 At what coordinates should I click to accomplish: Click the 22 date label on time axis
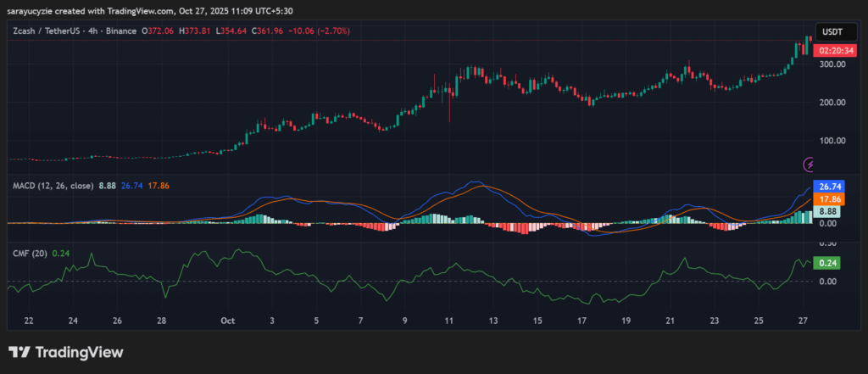coord(30,321)
